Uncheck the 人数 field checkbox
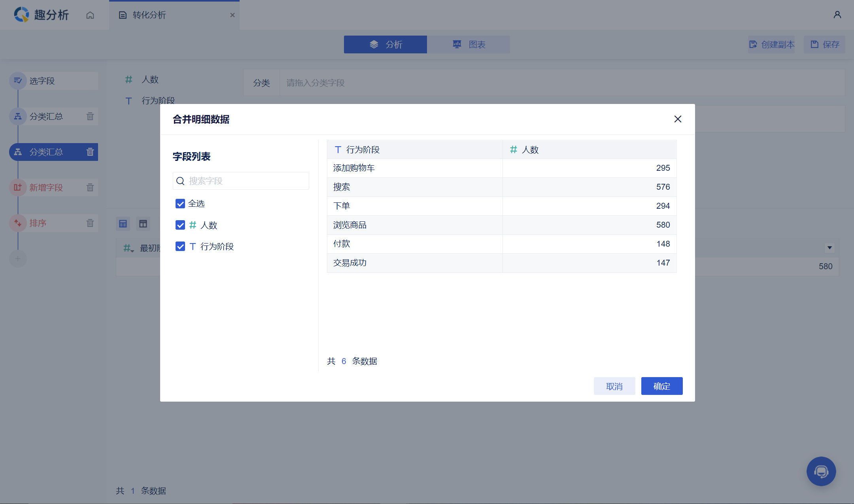854x504 pixels. point(180,225)
